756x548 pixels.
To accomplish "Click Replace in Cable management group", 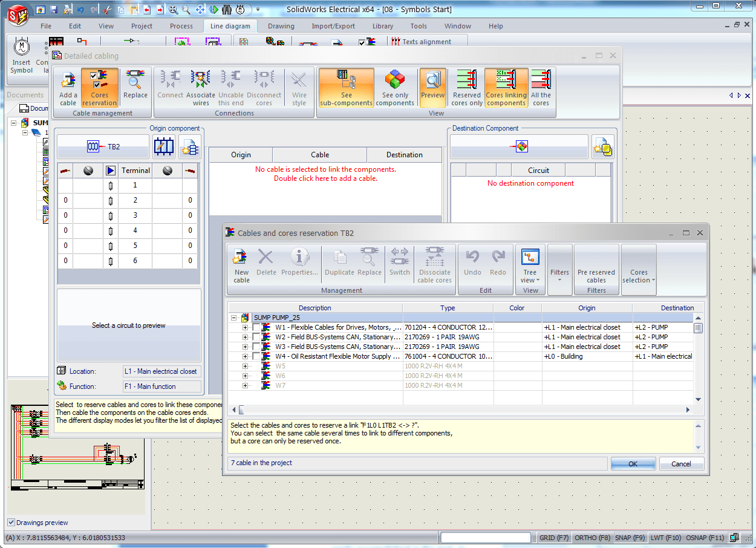I will point(135,85).
